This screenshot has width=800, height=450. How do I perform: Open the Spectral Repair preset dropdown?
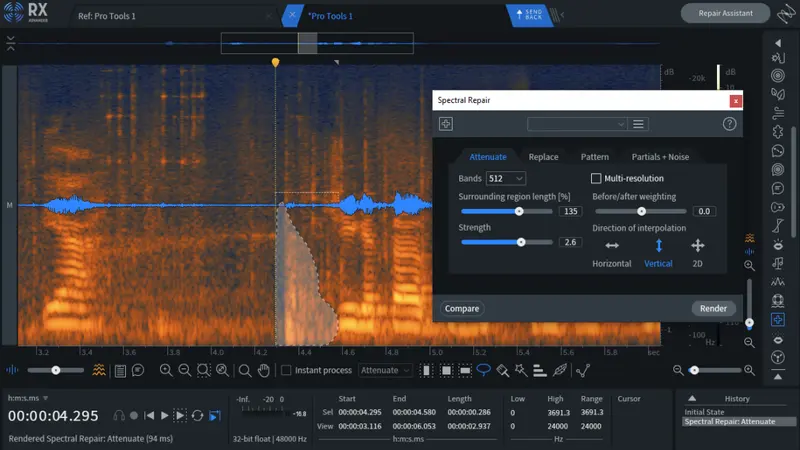point(577,124)
